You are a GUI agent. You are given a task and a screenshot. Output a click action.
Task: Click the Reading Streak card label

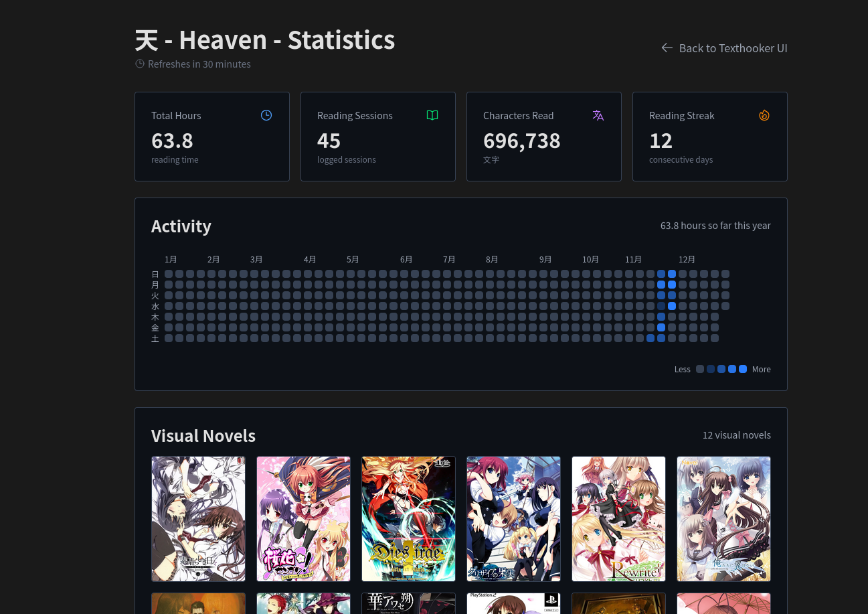pos(682,116)
